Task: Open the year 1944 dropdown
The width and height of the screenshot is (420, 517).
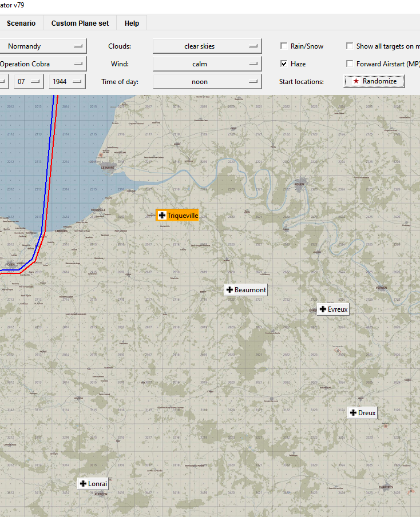Action: click(x=67, y=82)
